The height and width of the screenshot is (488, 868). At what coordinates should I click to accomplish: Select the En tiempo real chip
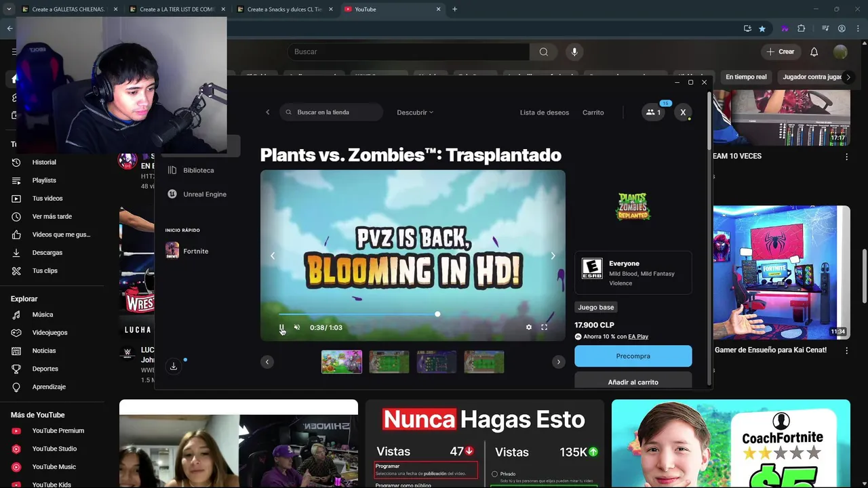[746, 77]
